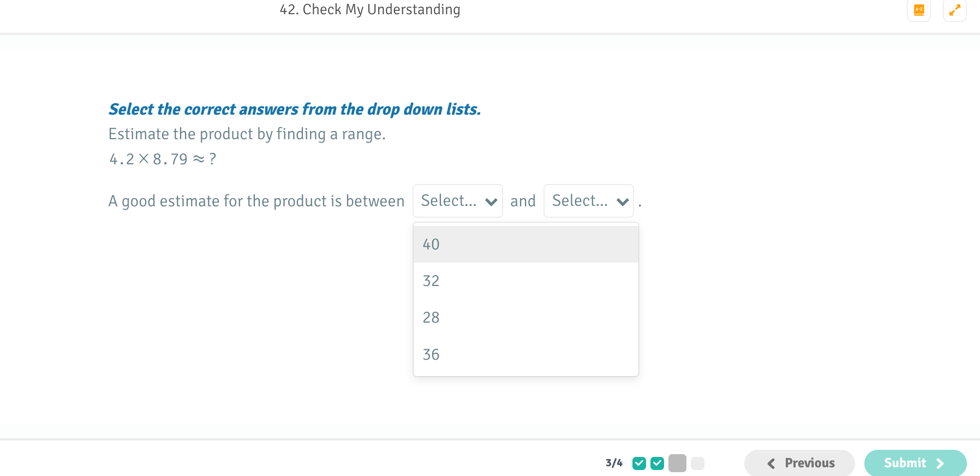Click the last unanswered progress dot
The image size is (980, 476).
pos(697,463)
